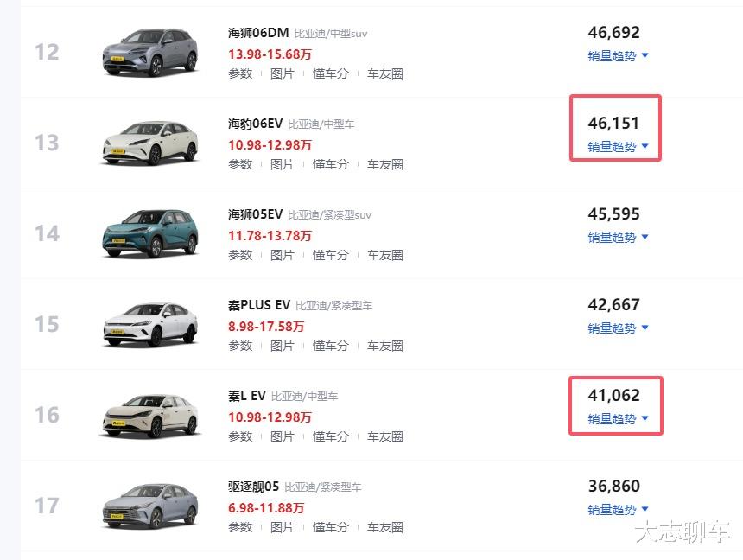Expand 销量趋势 dropdown for 海狮06DM
The height and width of the screenshot is (560, 743).
click(x=618, y=56)
